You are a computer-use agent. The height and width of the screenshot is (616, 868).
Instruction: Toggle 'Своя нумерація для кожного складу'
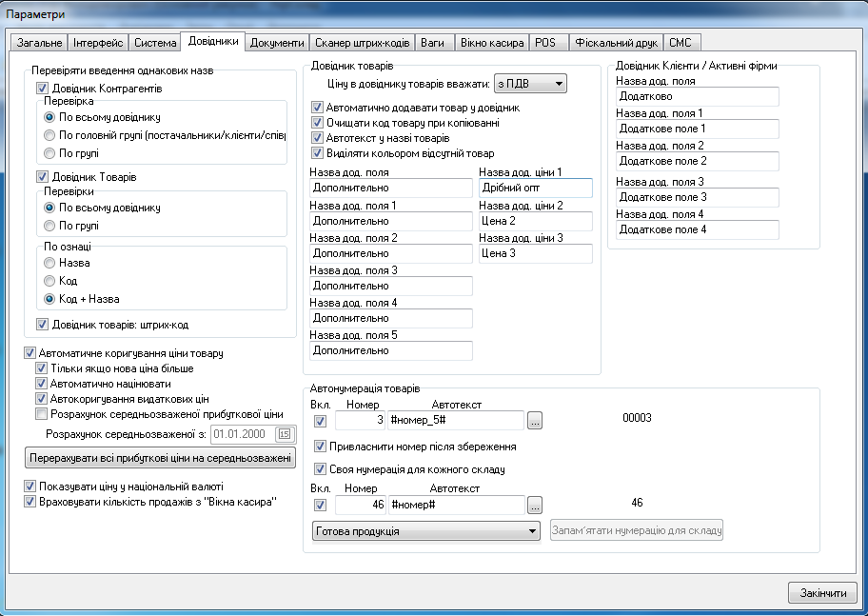(320, 469)
